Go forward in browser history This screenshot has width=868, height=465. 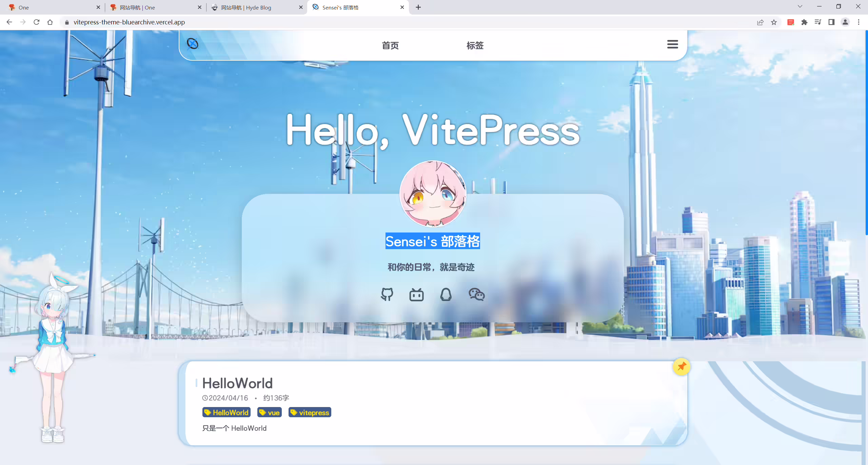[23, 22]
